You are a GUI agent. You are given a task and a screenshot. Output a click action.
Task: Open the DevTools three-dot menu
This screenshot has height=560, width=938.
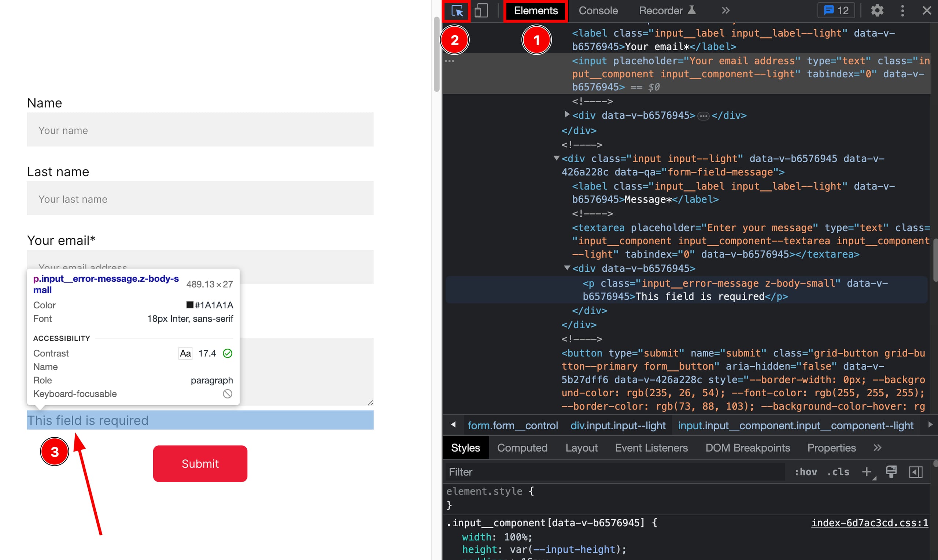click(x=902, y=11)
